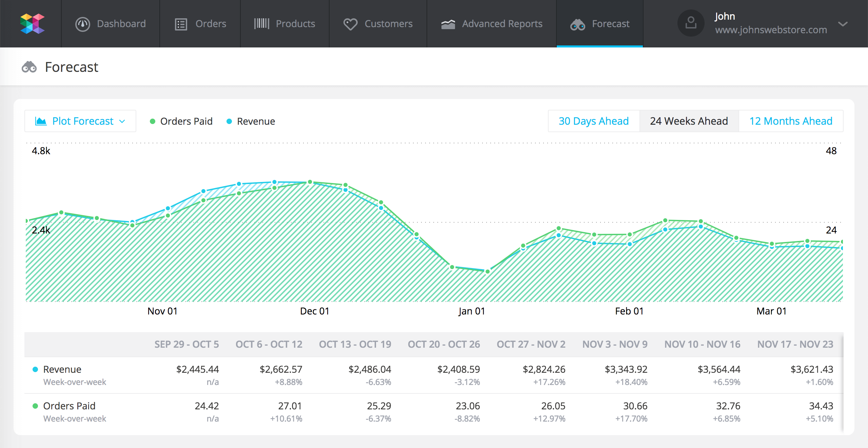Image resolution: width=868 pixels, height=448 pixels.
Task: Toggle the Revenue legend series
Action: (x=251, y=121)
